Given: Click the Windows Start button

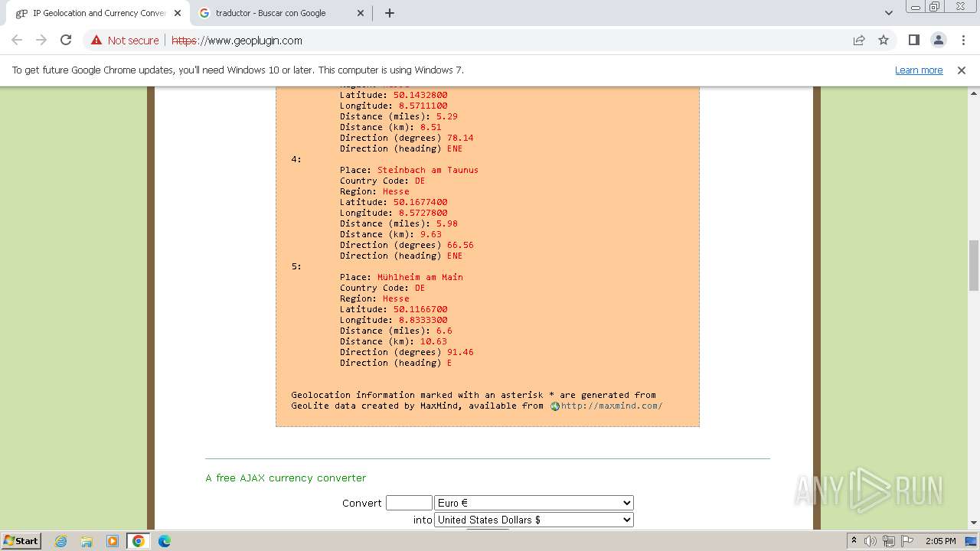Looking at the screenshot, I should (x=21, y=541).
